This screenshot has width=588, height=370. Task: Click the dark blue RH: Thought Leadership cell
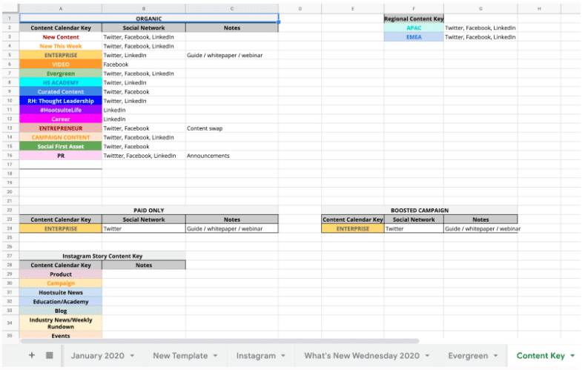point(61,101)
